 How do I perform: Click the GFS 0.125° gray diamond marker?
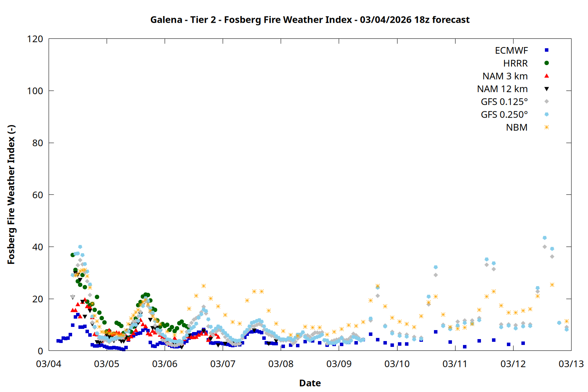(x=546, y=102)
